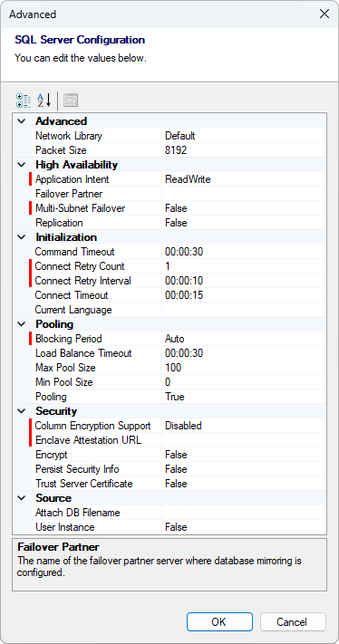Select the Enclave Attestation URL property
Viewport: 339px width, 644px height.
(88, 440)
